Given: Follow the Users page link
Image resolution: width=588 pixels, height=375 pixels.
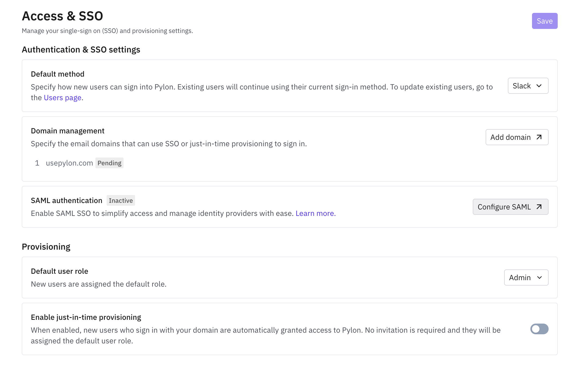Looking at the screenshot, I should (x=62, y=98).
